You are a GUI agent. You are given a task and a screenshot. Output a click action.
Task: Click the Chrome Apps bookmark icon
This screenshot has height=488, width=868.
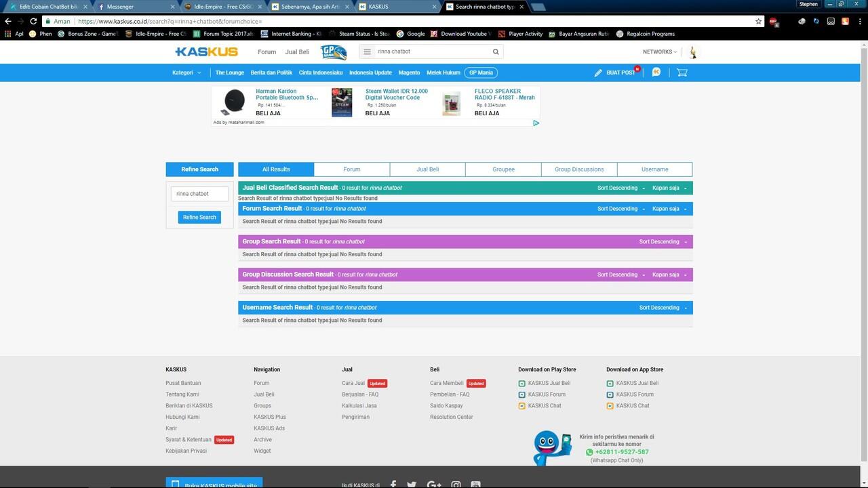[x=8, y=33]
